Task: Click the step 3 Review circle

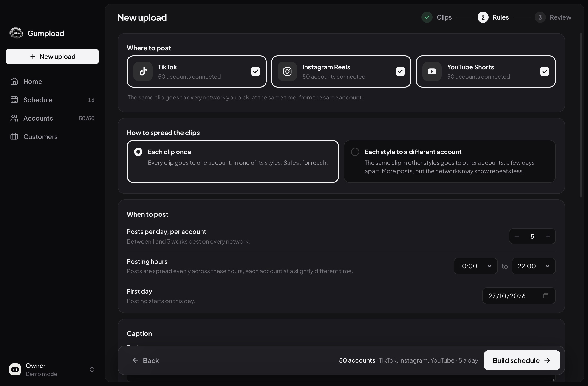Action: coord(540,17)
